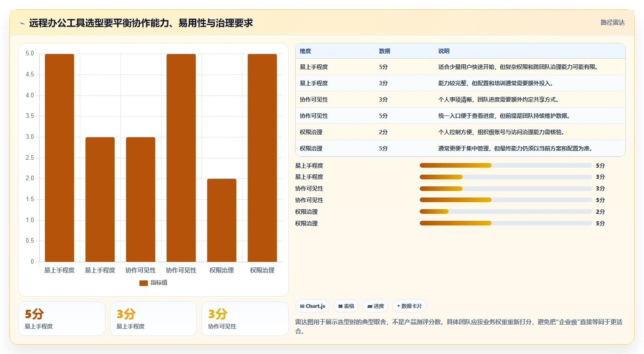The height and width of the screenshot is (354, 644).
Task: Click the 数据卡片 chip
Action: click(409, 306)
